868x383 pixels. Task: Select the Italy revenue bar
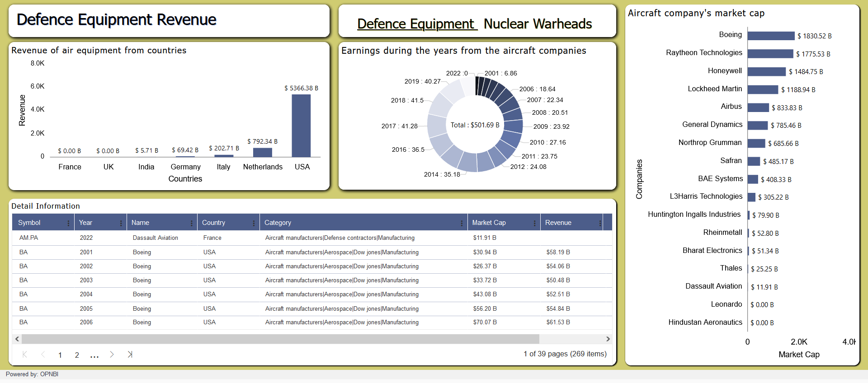[224, 156]
